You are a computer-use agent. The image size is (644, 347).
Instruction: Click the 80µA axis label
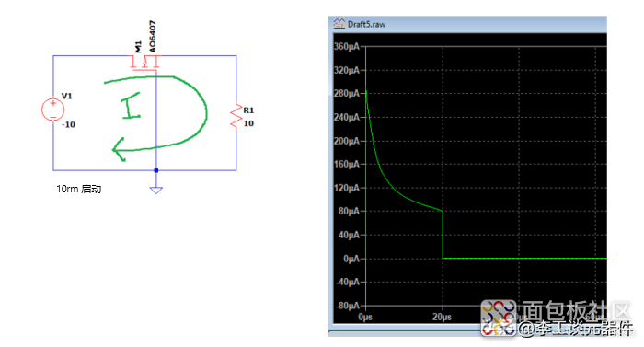click(x=349, y=211)
